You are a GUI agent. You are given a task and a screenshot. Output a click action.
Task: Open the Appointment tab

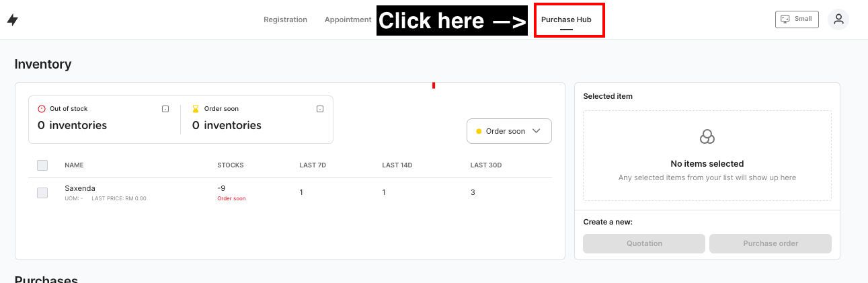click(348, 20)
